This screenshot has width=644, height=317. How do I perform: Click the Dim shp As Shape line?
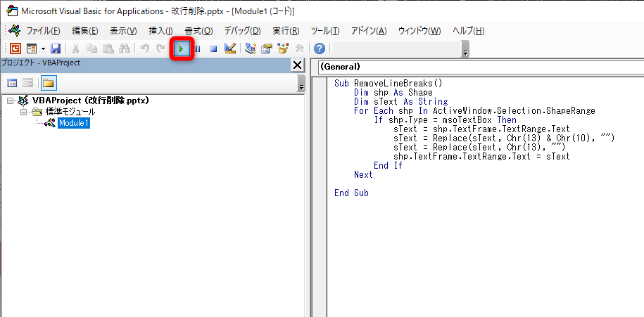pos(393,92)
